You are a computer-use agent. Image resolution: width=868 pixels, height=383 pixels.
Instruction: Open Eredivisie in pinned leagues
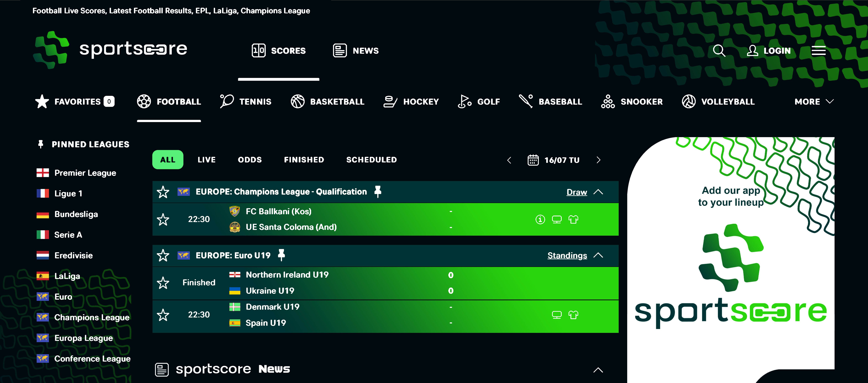point(64,255)
